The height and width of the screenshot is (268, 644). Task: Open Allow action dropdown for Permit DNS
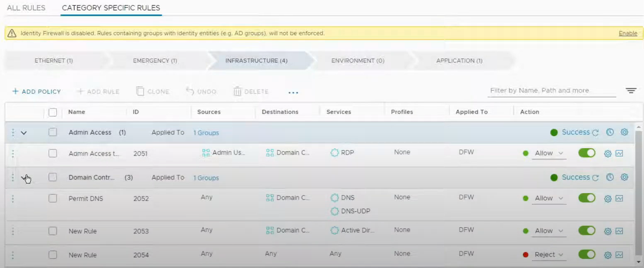549,198
